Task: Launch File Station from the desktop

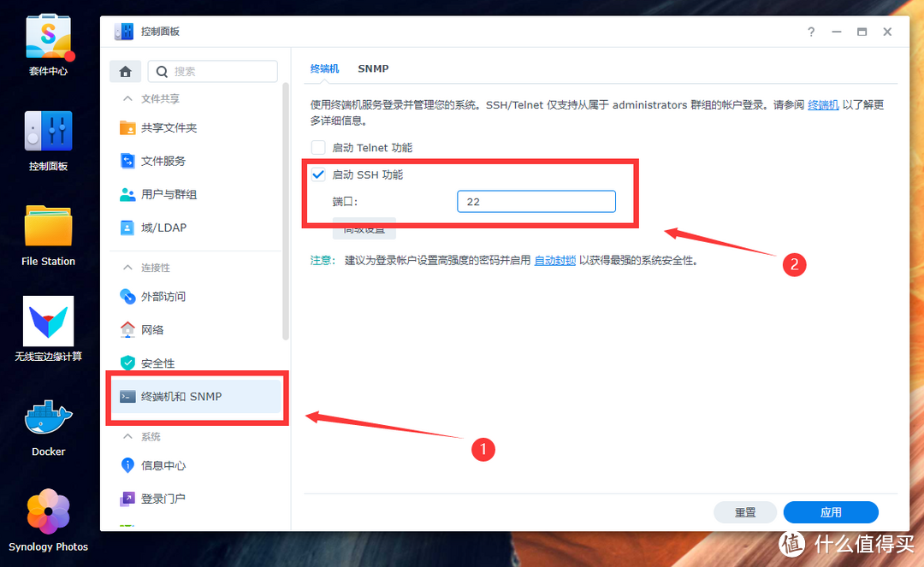Action: 48,226
